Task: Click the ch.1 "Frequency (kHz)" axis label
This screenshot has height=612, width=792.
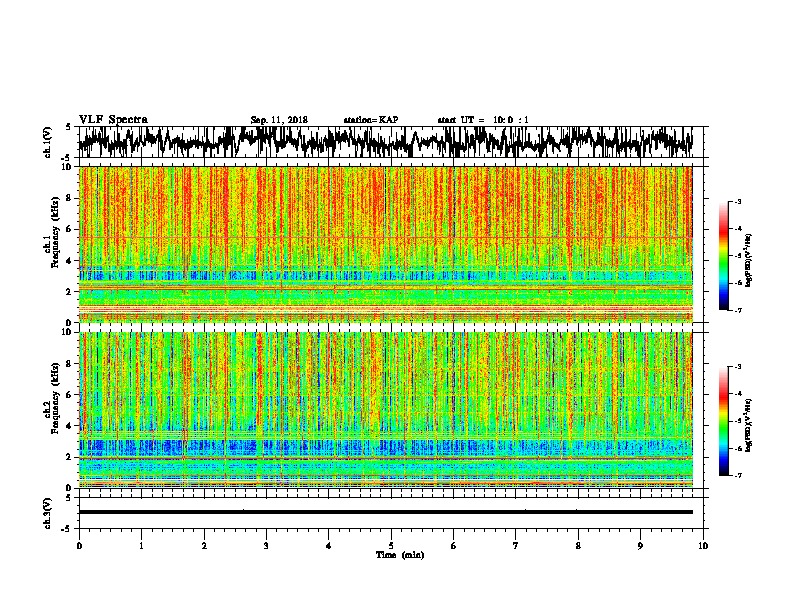Action: [x=55, y=232]
